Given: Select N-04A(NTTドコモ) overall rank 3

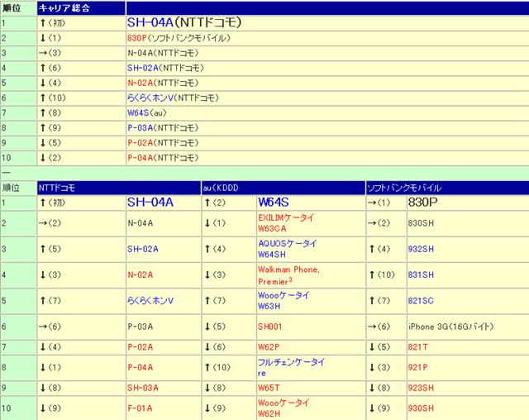Looking at the screenshot, I should click(163, 53).
